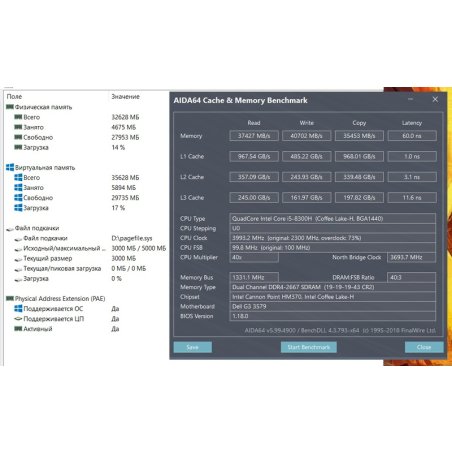Viewport: 452px width, 452px height.
Task: Click disk icon of Текущий размер row
Action: 18,259
